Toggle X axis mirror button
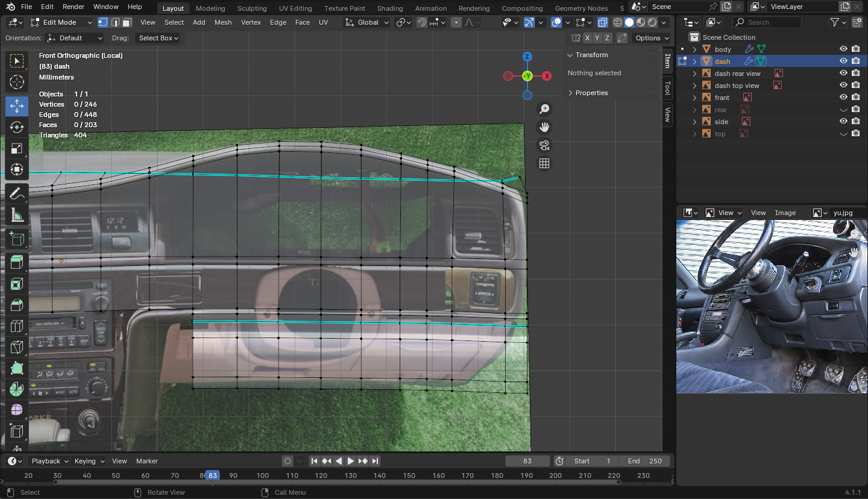Screen dimensions: 868x499 coord(587,38)
